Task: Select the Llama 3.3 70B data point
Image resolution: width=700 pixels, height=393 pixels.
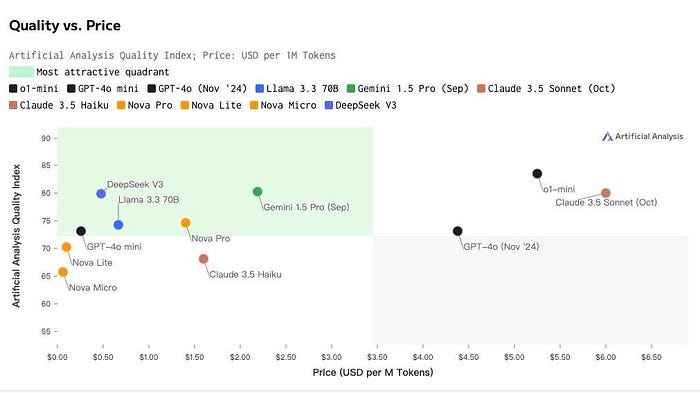Action: [118, 225]
